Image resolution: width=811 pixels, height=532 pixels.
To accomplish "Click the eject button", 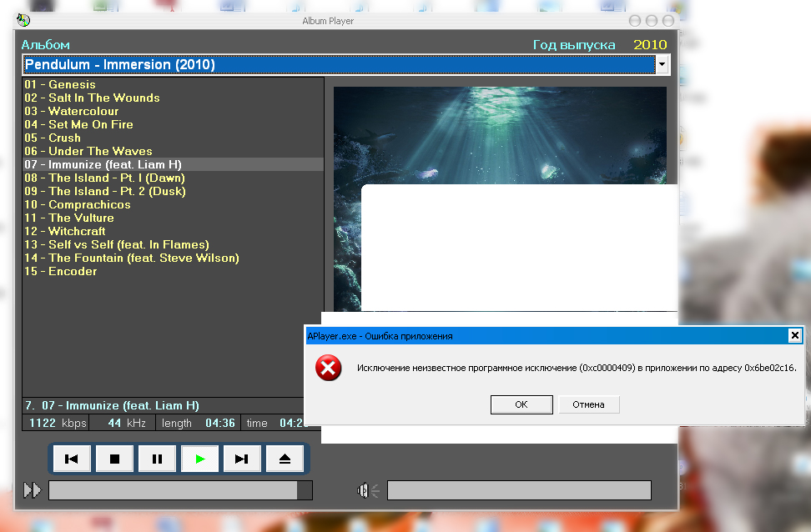I will (x=285, y=459).
